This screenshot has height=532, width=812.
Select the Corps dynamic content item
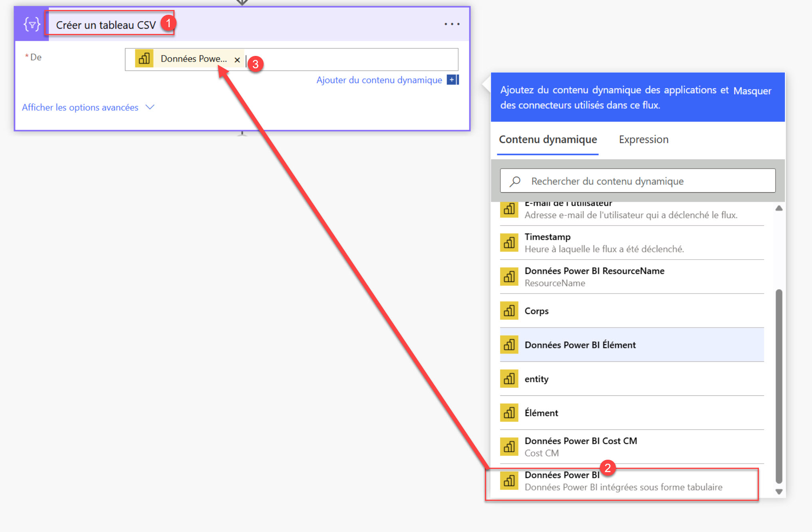632,311
